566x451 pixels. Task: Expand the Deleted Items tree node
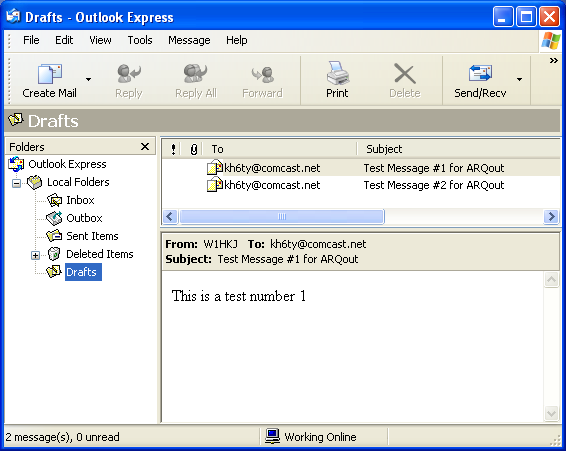click(x=35, y=255)
